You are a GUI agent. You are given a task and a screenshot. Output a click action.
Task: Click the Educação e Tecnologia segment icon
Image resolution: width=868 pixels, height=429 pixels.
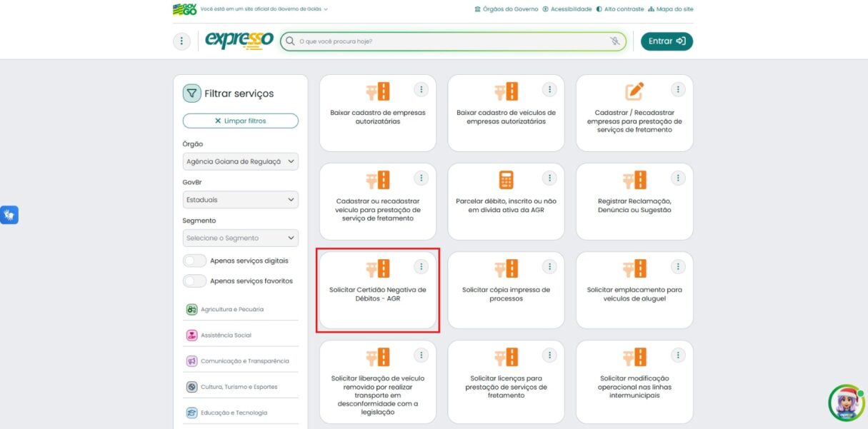coord(191,412)
